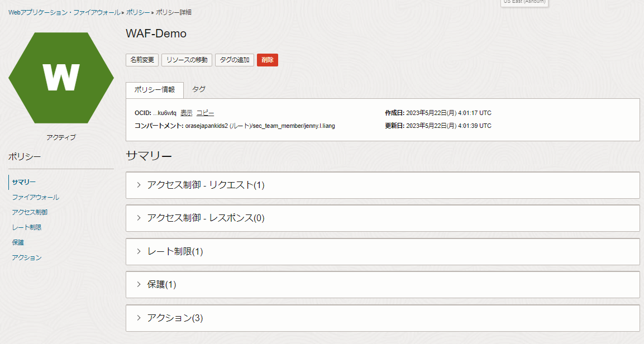Open アクション in the left sidebar

coord(27,257)
